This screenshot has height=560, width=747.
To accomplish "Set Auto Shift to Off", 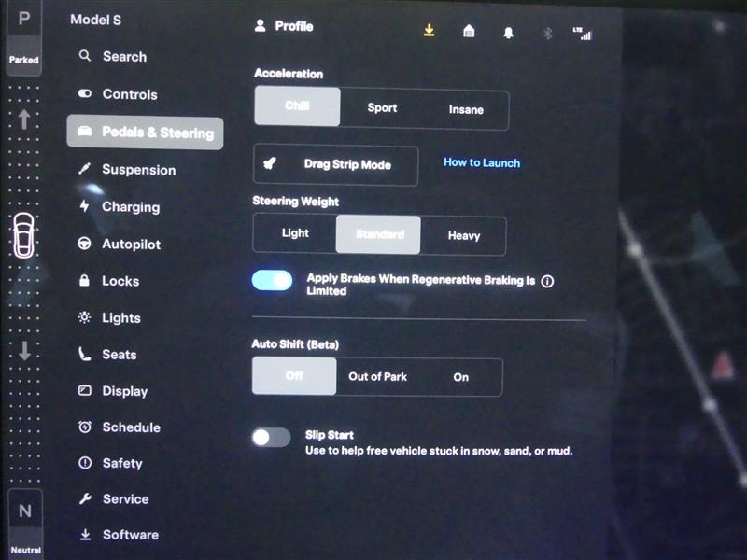I will (x=294, y=376).
